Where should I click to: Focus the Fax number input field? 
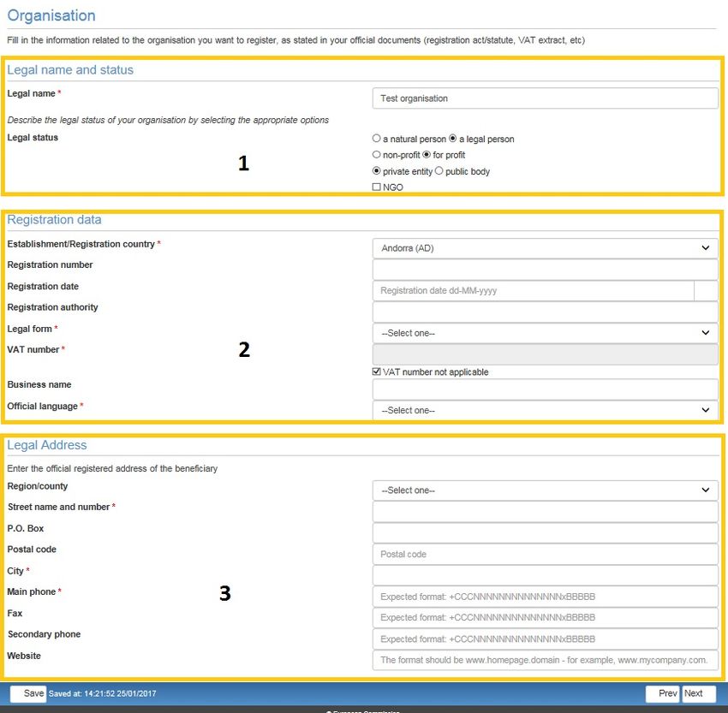tap(545, 617)
